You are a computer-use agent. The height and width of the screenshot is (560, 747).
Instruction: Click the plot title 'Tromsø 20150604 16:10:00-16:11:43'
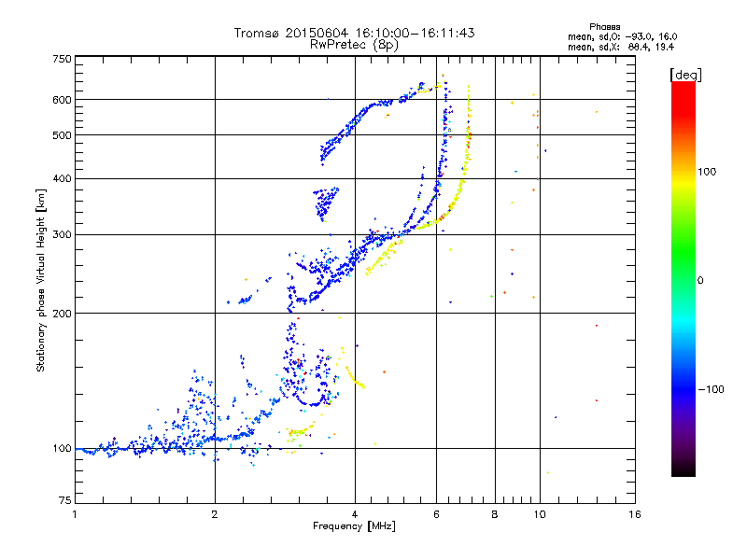point(354,33)
